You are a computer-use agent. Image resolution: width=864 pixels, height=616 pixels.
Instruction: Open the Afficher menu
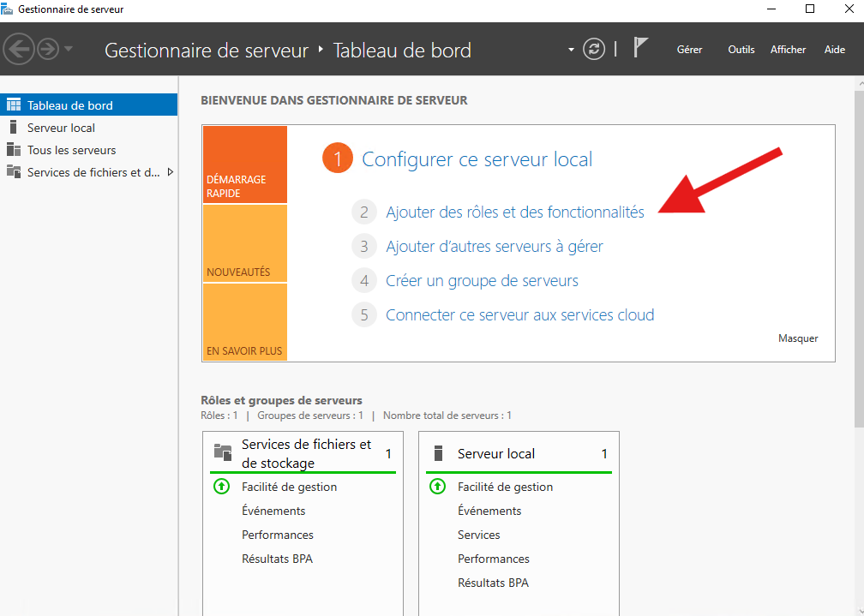point(788,50)
